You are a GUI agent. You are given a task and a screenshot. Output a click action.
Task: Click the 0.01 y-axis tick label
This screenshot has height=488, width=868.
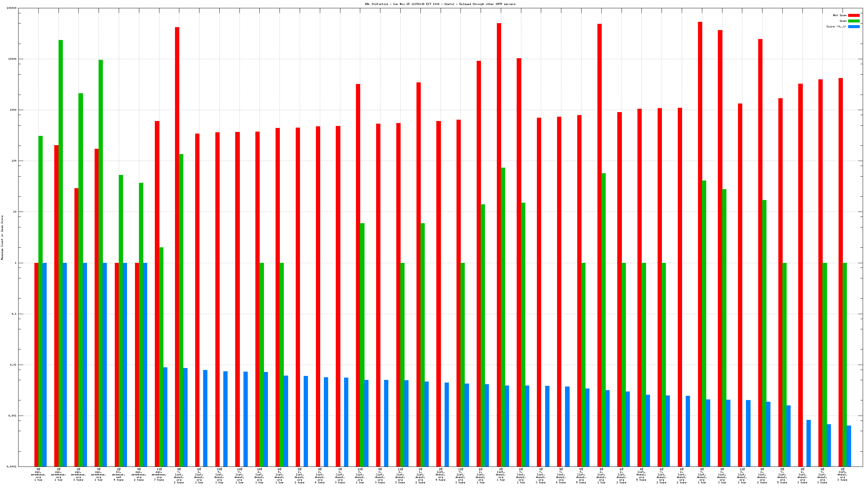[13, 365]
